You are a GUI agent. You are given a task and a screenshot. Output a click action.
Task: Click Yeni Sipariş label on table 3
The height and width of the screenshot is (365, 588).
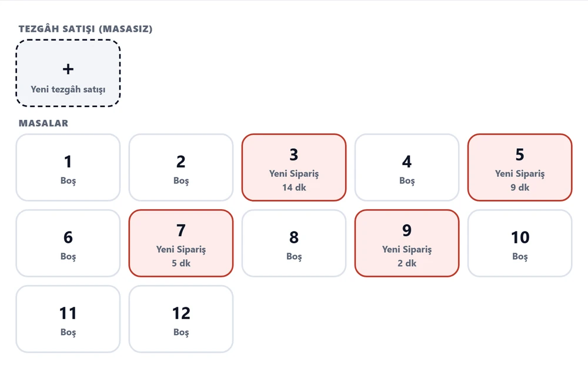coord(294,174)
